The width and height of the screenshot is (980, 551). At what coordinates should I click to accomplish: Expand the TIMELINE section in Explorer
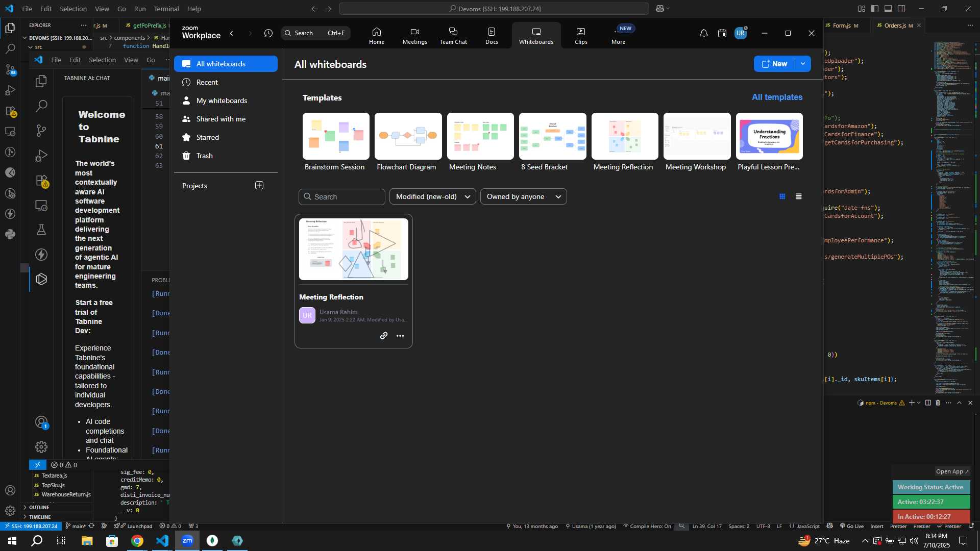(56, 517)
